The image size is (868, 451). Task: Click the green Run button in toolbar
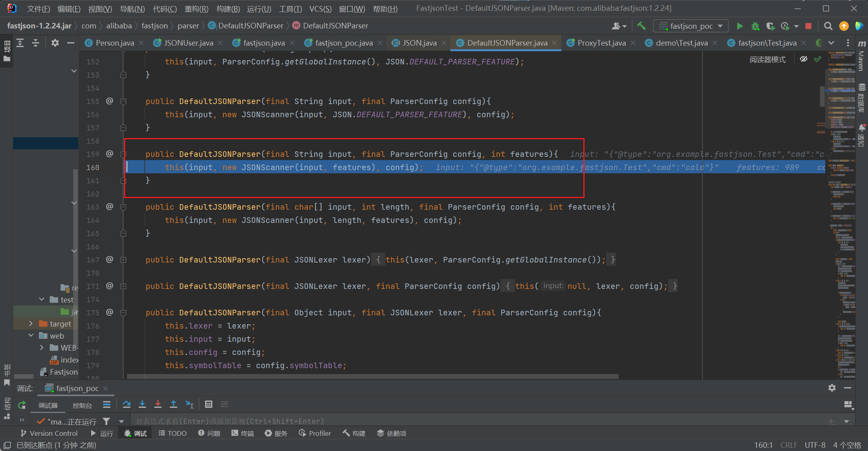(x=740, y=26)
